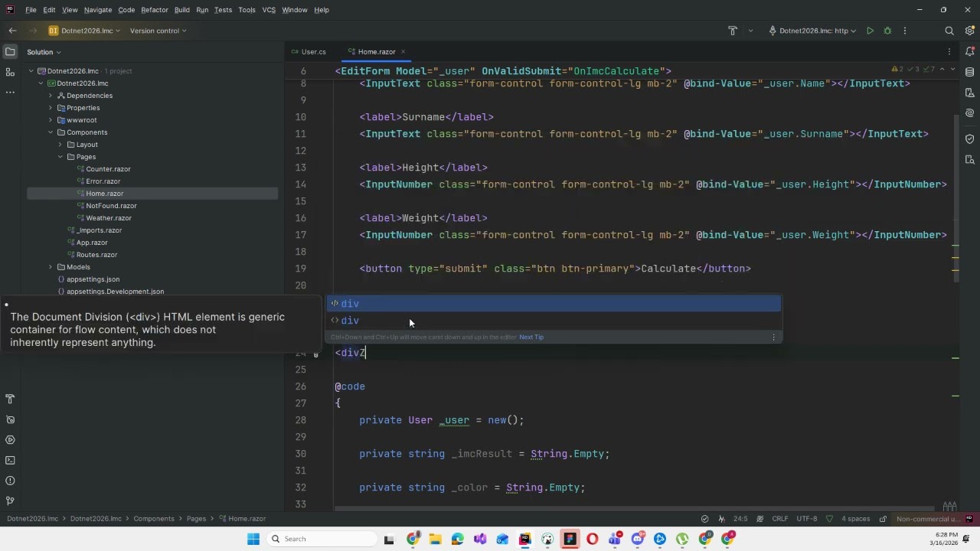Viewport: 980px width, 551px height.
Task: Open the Notifications bell panel
Action: [x=970, y=52]
